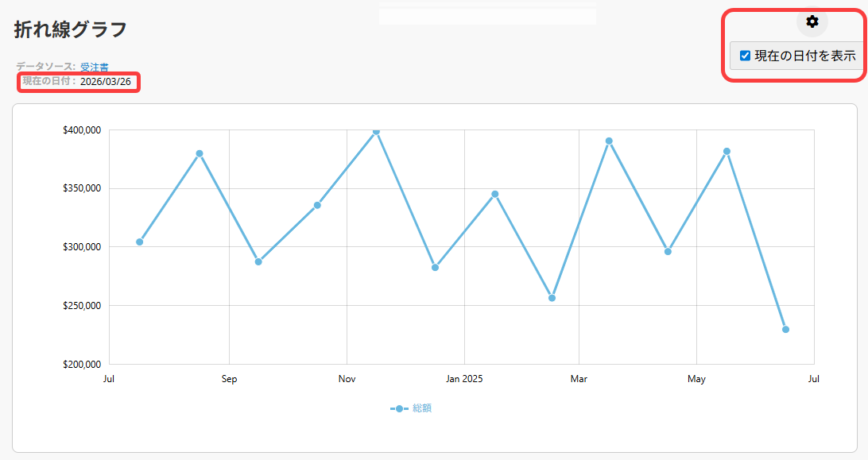Click the first data point on the line
The image size is (868, 460).
coord(140,242)
